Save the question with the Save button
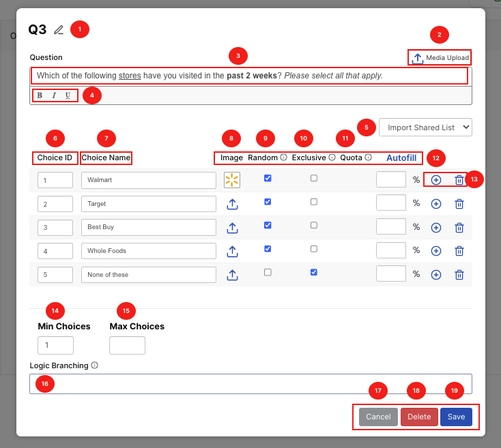Viewport: 501px width, 448px height. [x=456, y=417]
